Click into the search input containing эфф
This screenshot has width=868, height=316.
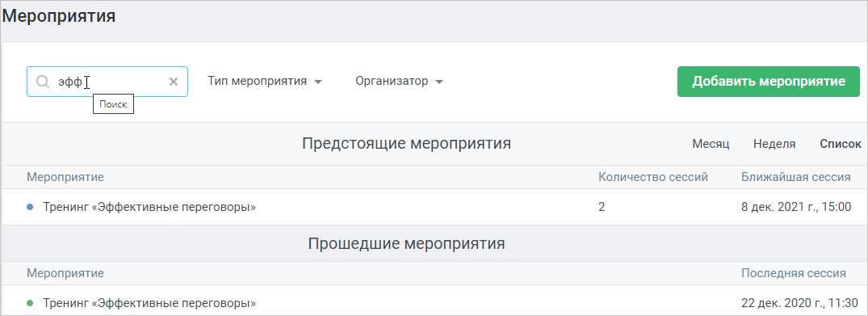(x=107, y=82)
